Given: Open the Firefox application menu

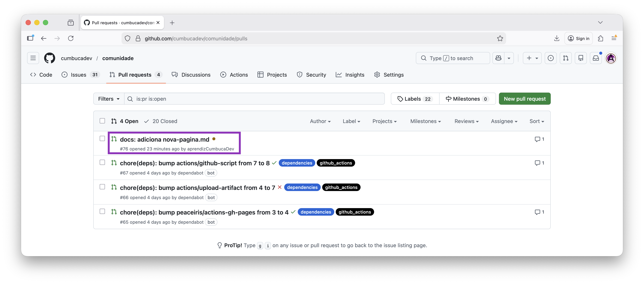Looking at the screenshot, I should (x=614, y=39).
